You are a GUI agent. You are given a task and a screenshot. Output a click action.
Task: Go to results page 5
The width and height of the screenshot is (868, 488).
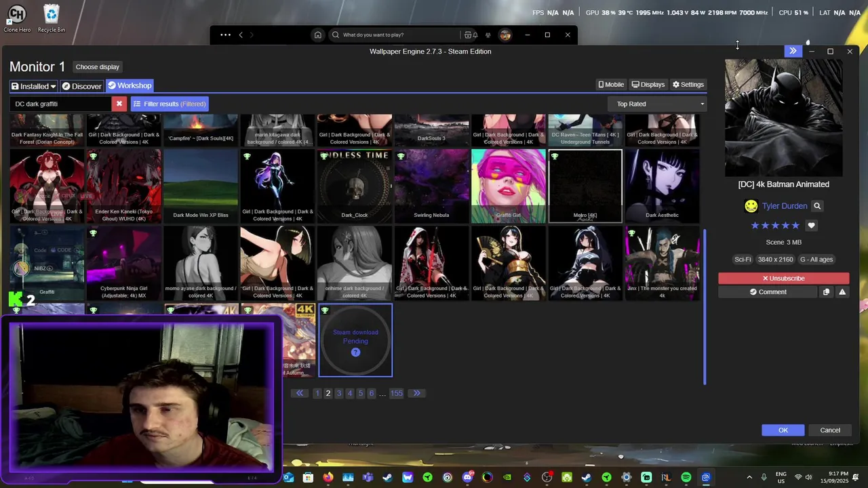pyautogui.click(x=361, y=393)
